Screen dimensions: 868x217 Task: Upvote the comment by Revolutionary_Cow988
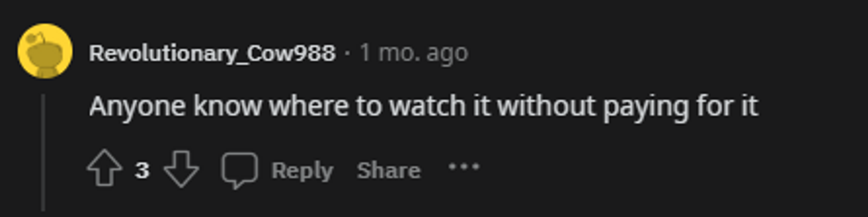click(x=105, y=168)
